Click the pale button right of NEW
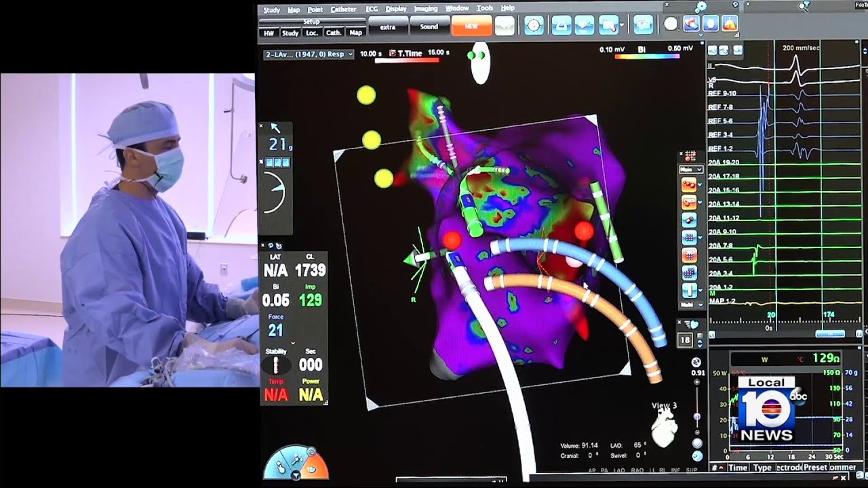 (x=505, y=26)
